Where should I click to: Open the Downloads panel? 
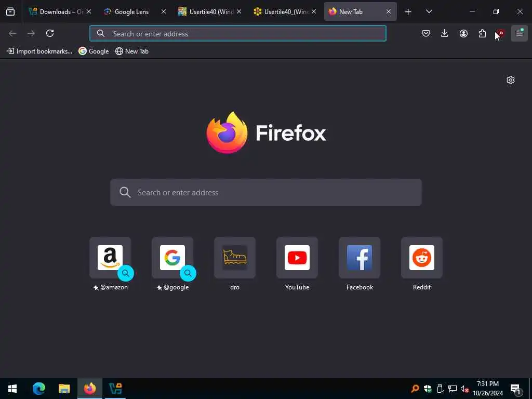click(x=445, y=33)
